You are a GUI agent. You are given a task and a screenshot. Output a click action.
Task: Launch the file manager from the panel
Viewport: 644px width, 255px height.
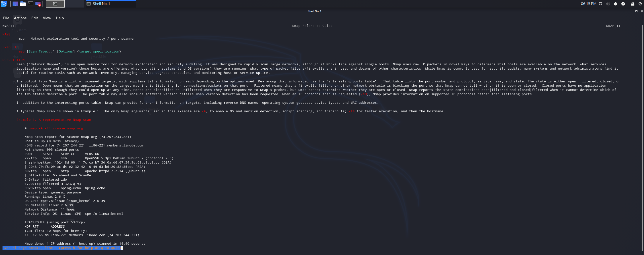[x=23, y=4]
